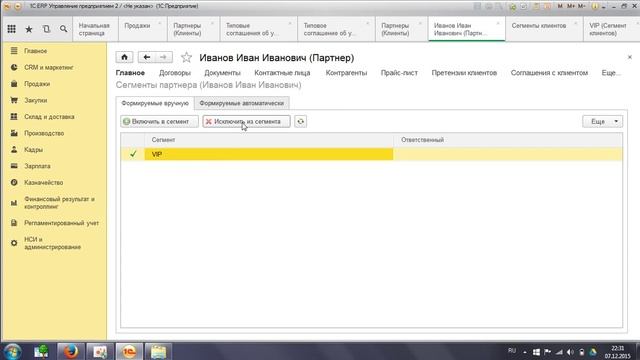Refresh the segments list
The image size is (640, 360).
coord(300,121)
